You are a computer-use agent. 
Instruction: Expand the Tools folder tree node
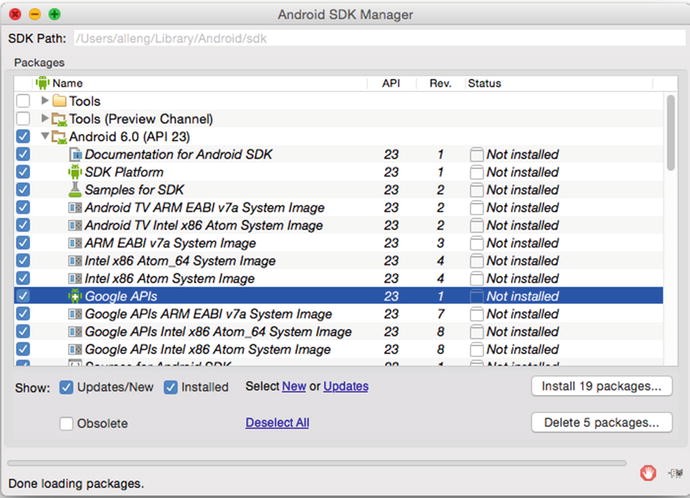[x=45, y=101]
